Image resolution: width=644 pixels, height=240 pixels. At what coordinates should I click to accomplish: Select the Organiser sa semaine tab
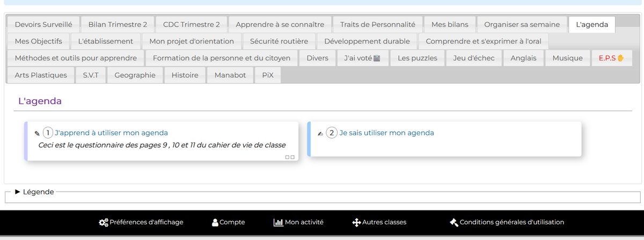coord(522,24)
